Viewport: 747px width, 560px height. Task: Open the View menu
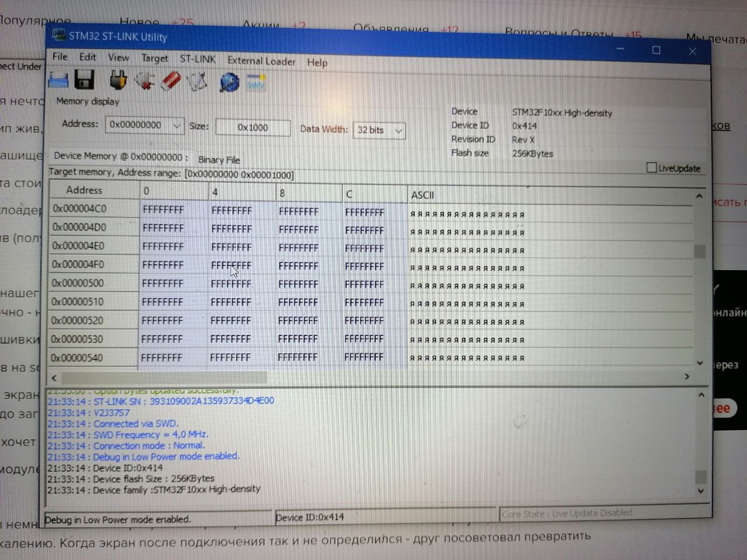click(118, 57)
